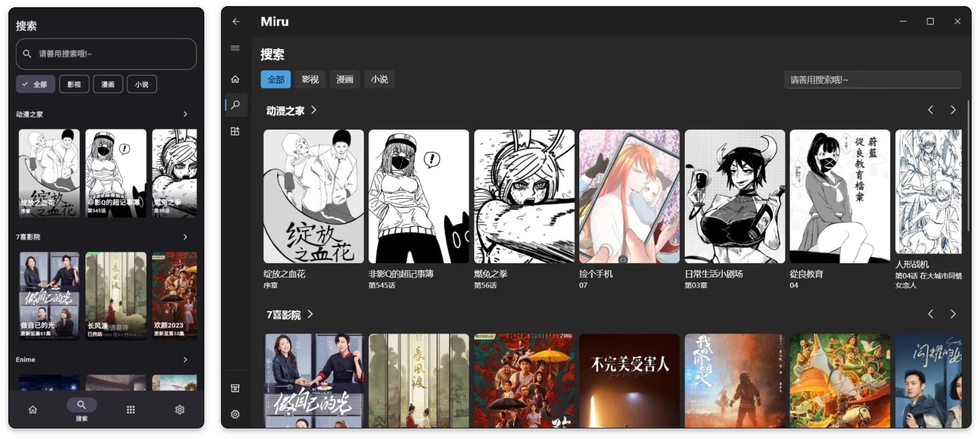Click the desktop search input field
Viewport: 980px width, 439px height.
pos(872,80)
